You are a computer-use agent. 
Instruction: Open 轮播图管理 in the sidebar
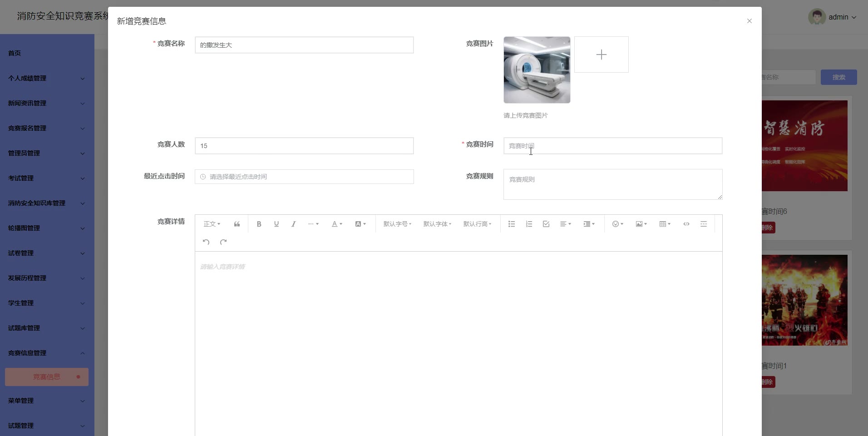pos(47,228)
